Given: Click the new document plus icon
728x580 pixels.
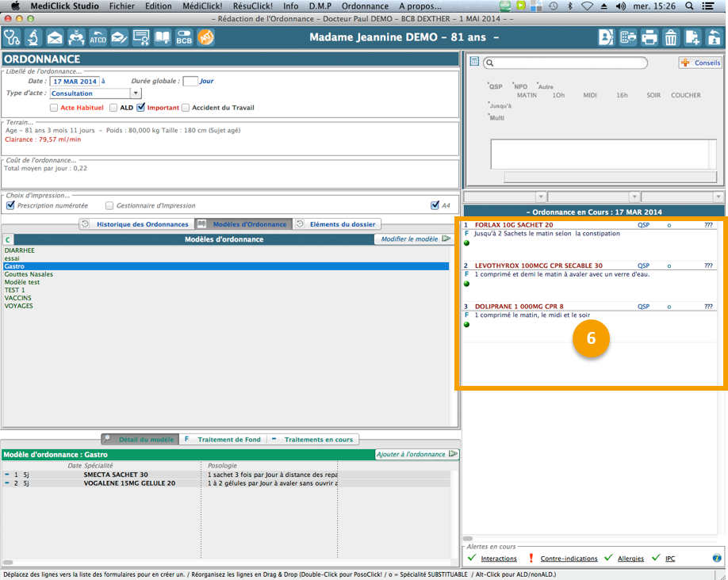Looking at the screenshot, I should click(692, 37).
